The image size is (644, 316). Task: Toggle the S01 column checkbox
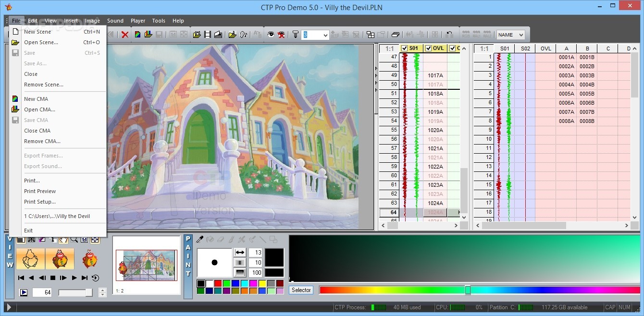(x=404, y=48)
